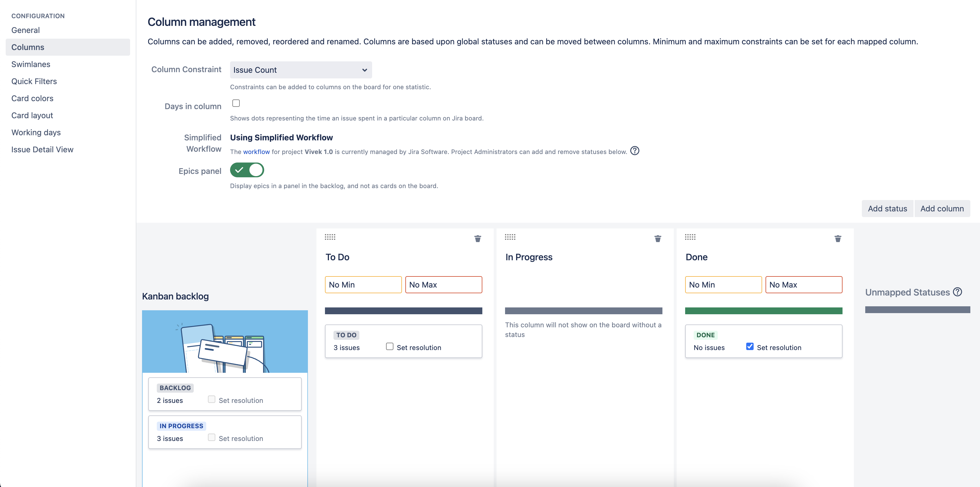Image resolution: width=980 pixels, height=487 pixels.
Task: Click the Done column drag handle
Action: point(690,237)
